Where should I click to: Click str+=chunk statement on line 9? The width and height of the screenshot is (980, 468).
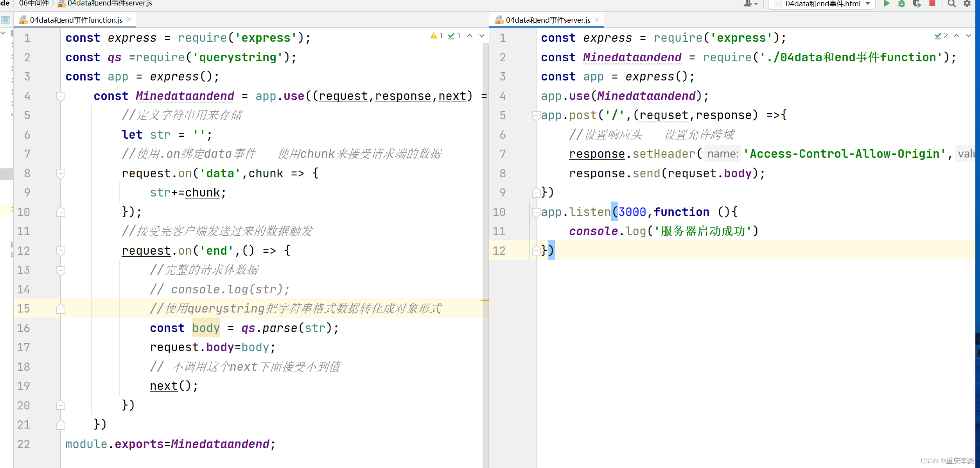(188, 193)
